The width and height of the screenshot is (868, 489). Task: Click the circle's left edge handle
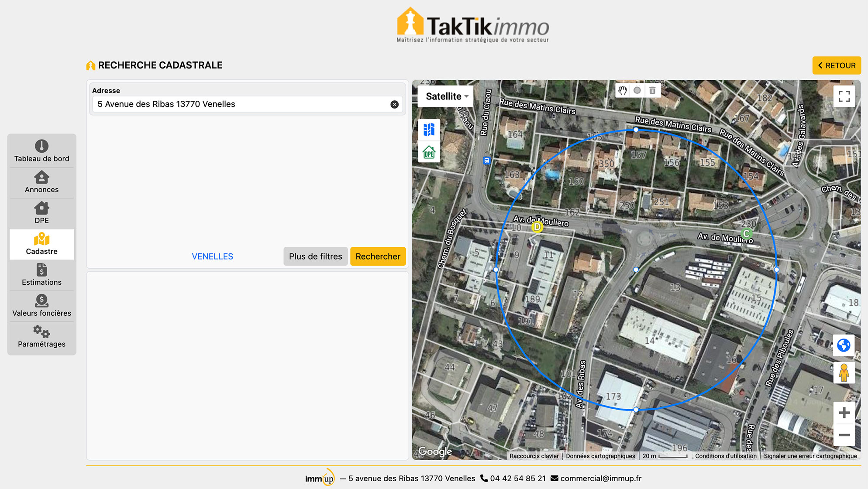pos(496,270)
